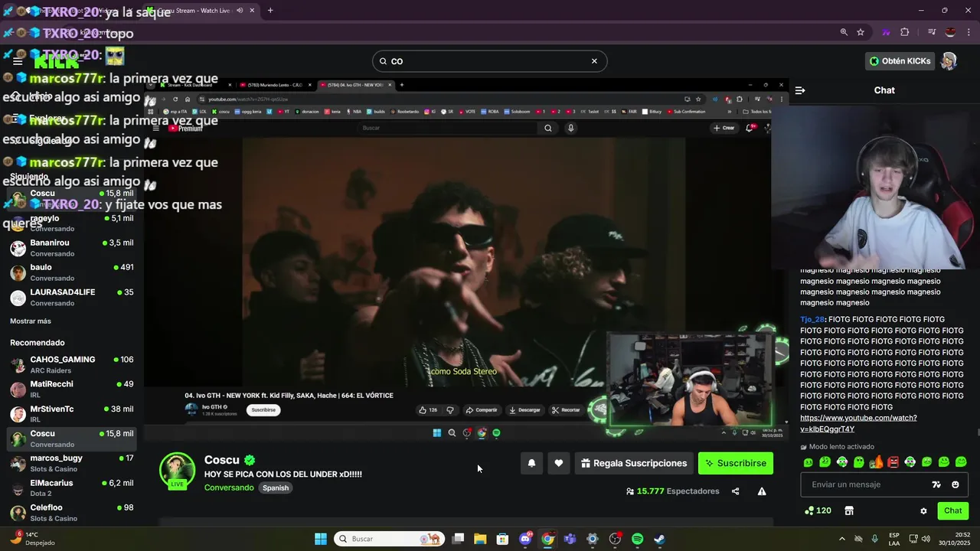Open the 7TV browser extension
980x551 pixels.
[887, 32]
